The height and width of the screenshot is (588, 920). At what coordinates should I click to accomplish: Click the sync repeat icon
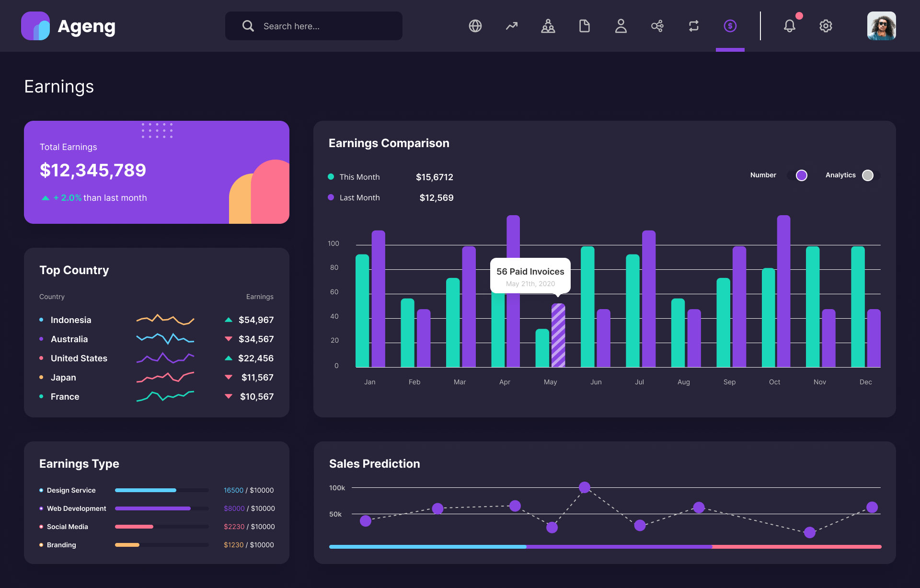[693, 26]
